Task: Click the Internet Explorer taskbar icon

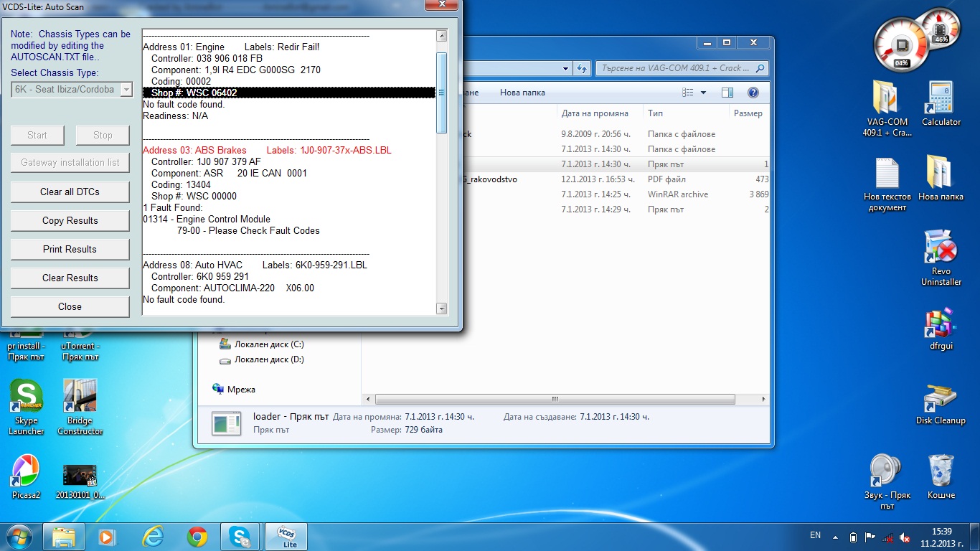Action: click(153, 536)
